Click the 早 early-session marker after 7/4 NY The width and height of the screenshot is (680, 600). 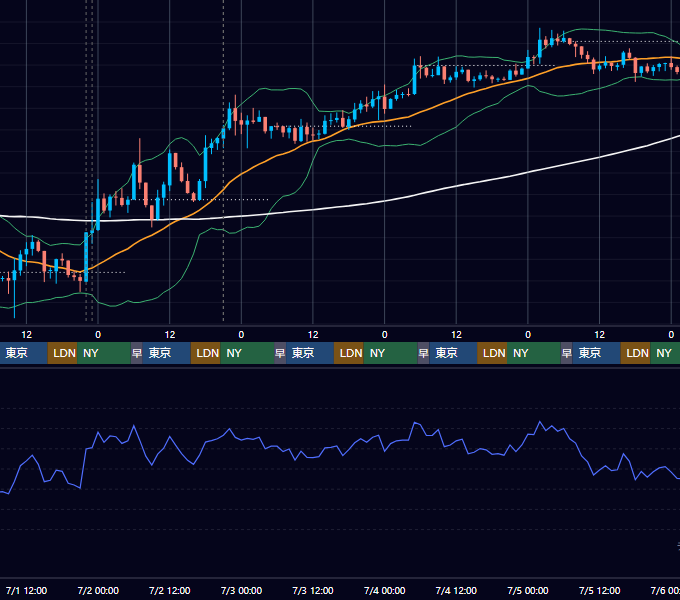point(423,353)
